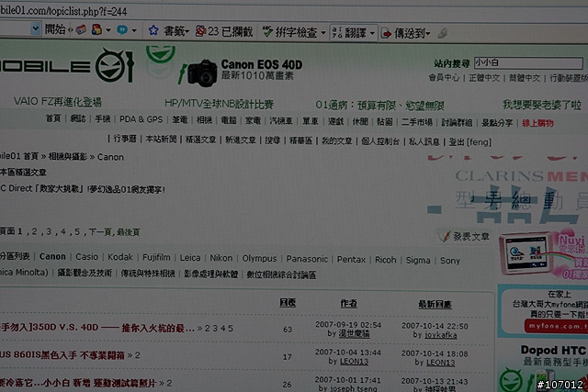Open author LEON13 in the 作者 column
This screenshot has height=392, width=588.
click(x=354, y=362)
